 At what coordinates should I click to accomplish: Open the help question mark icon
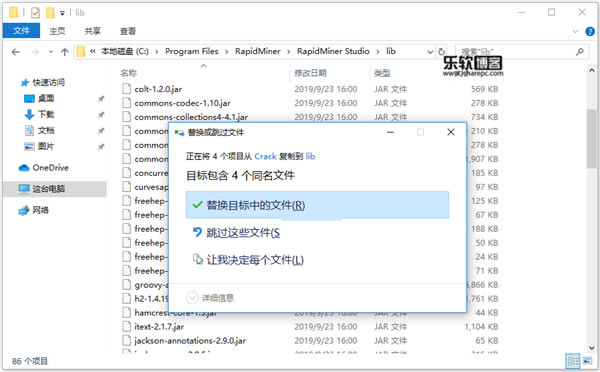click(590, 31)
